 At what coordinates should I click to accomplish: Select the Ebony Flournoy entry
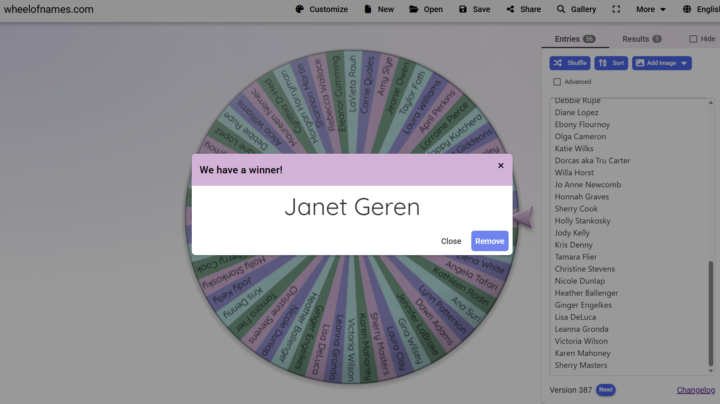[582, 124]
